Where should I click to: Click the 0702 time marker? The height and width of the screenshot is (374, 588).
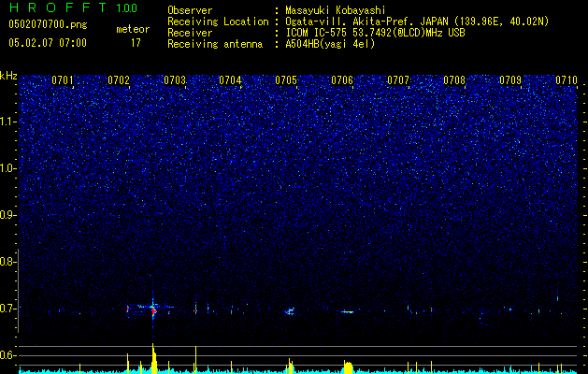tap(119, 80)
